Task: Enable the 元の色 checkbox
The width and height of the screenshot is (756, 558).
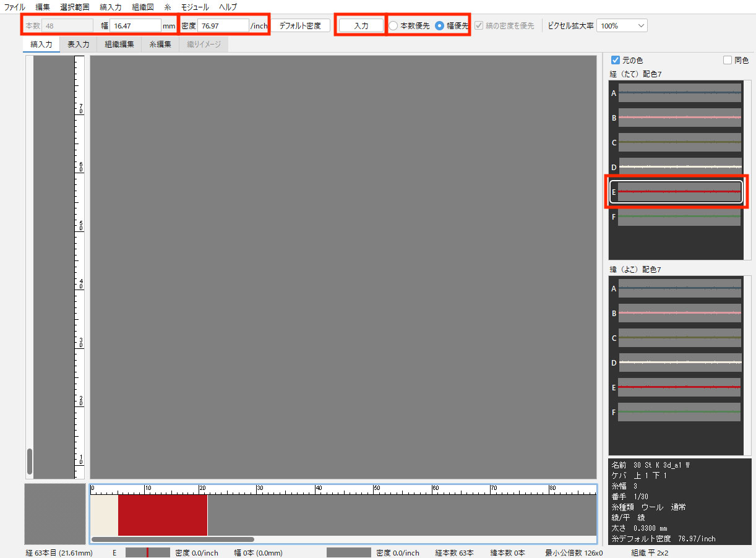Action: [x=616, y=60]
